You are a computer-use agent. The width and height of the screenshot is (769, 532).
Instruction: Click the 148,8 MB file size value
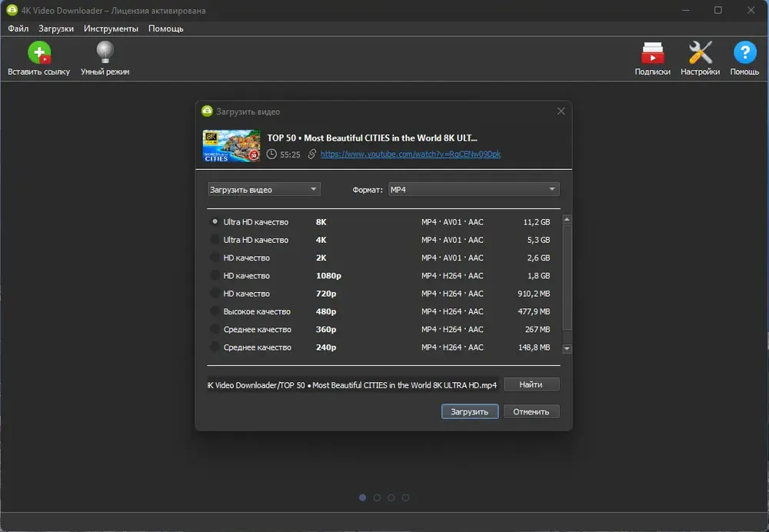point(534,347)
